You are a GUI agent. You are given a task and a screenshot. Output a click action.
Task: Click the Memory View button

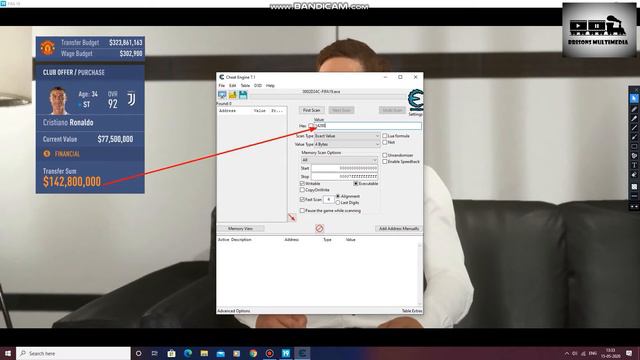(240, 229)
